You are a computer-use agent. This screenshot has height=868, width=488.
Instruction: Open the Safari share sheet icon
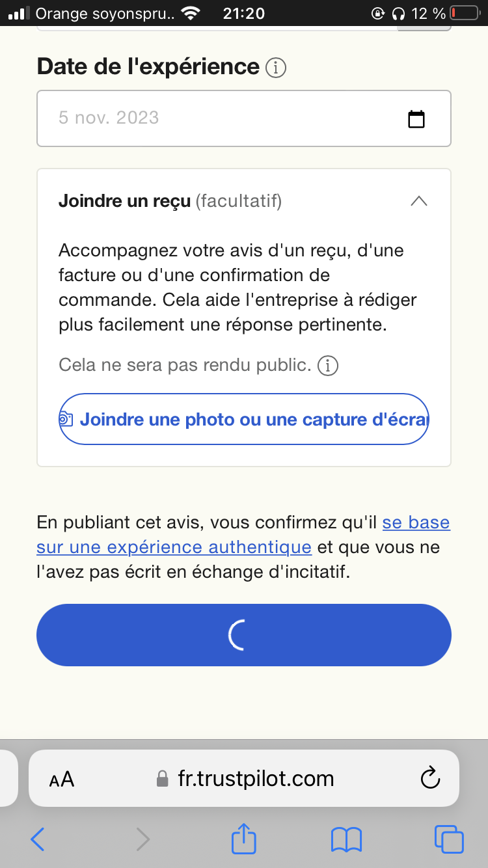pyautogui.click(x=244, y=838)
